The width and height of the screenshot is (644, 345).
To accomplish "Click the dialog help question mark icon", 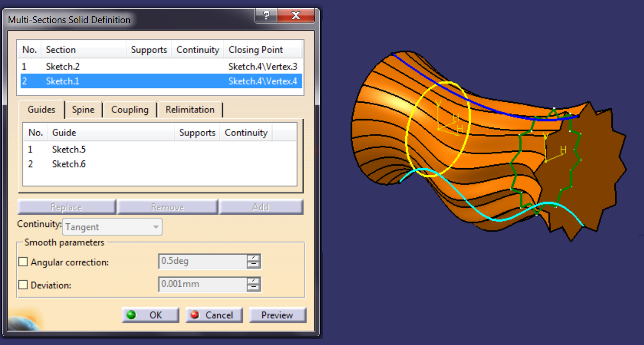I will [265, 15].
